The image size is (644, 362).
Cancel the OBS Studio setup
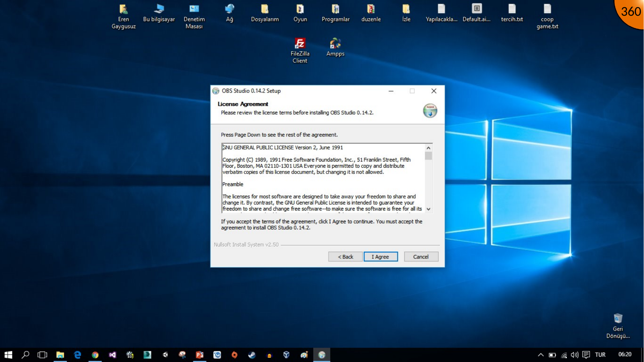pyautogui.click(x=421, y=257)
